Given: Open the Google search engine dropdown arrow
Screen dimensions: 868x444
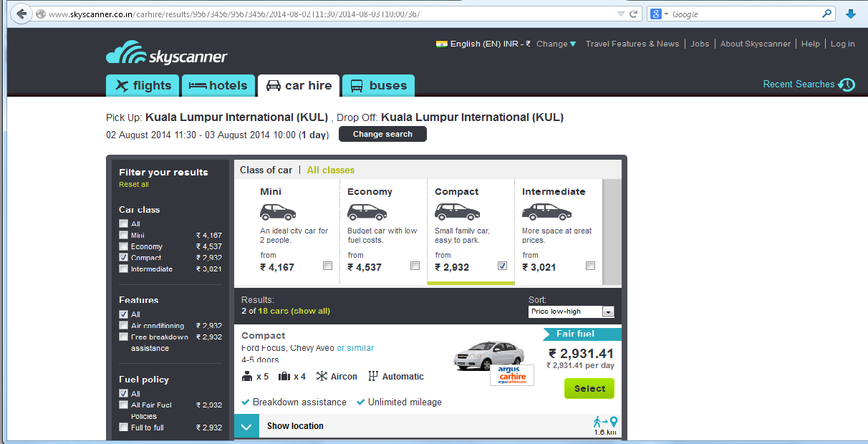Looking at the screenshot, I should point(666,14).
